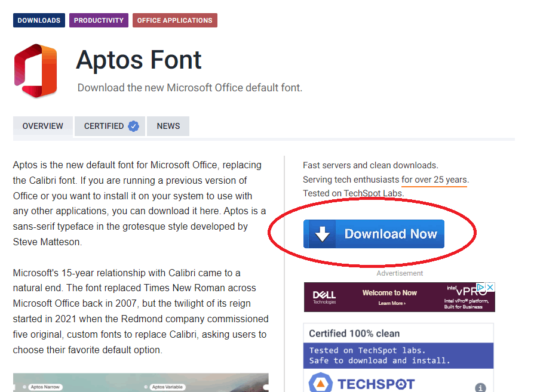Click the Download Now button
The width and height of the screenshot is (537, 392).
(374, 234)
